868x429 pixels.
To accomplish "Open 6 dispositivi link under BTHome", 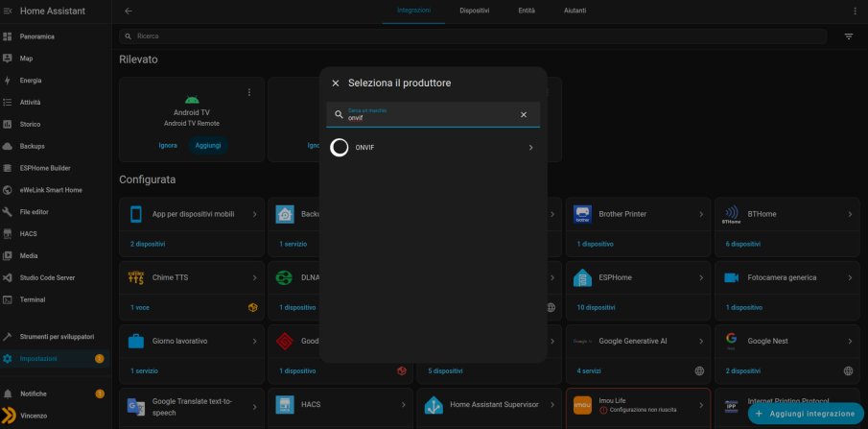I will tap(742, 244).
